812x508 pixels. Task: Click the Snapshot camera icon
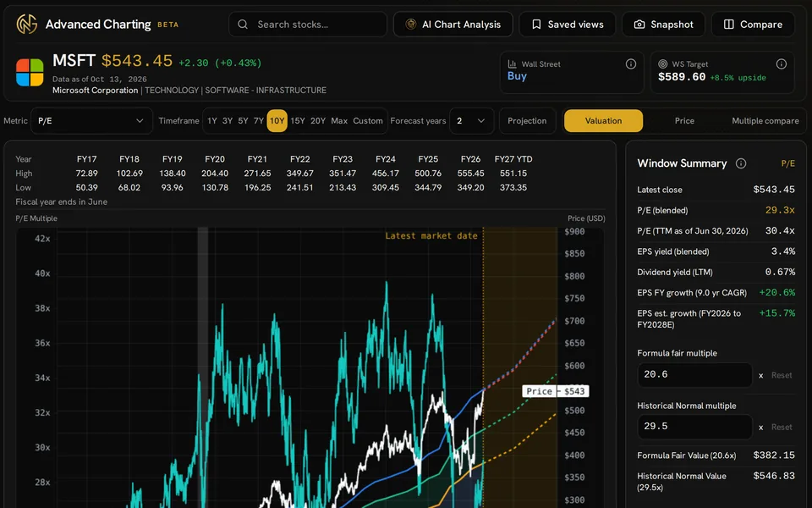pyautogui.click(x=639, y=25)
